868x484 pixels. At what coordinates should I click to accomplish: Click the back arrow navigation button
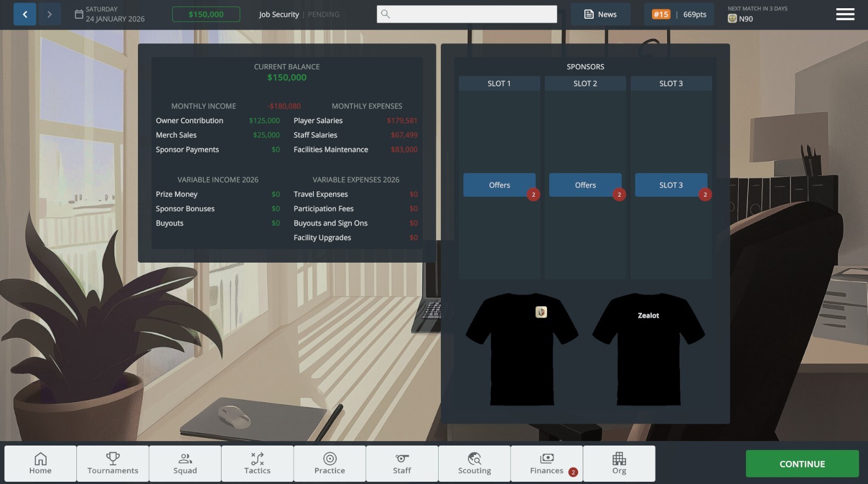click(25, 14)
